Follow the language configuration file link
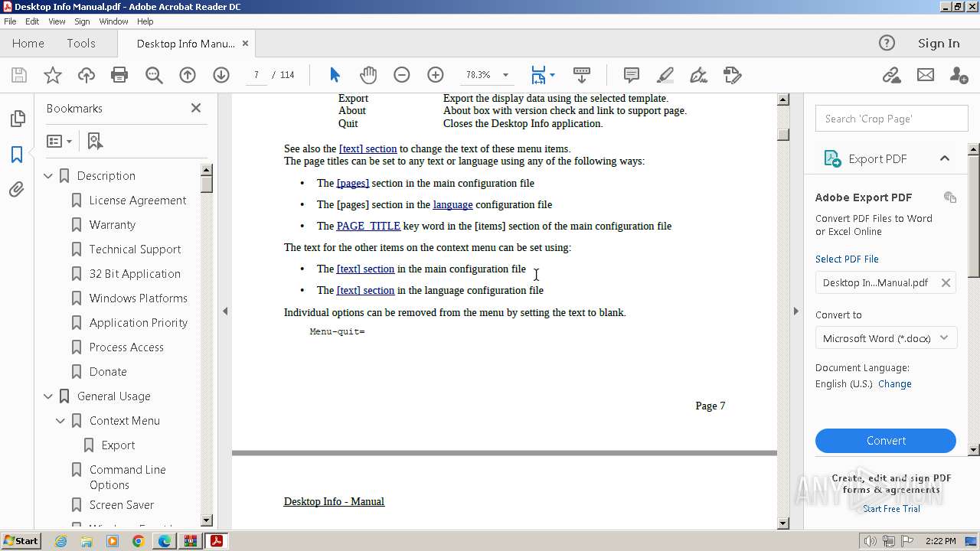The width and height of the screenshot is (980, 551). (x=452, y=204)
